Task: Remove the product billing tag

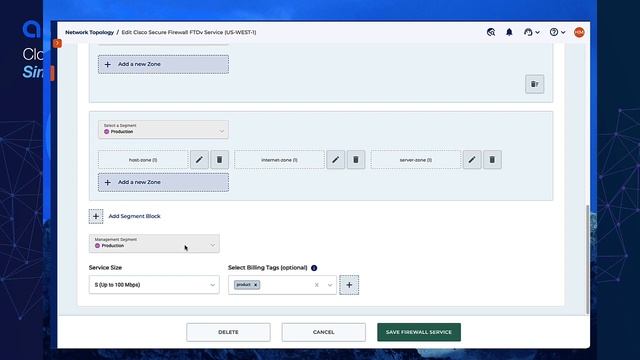Action: (256, 285)
